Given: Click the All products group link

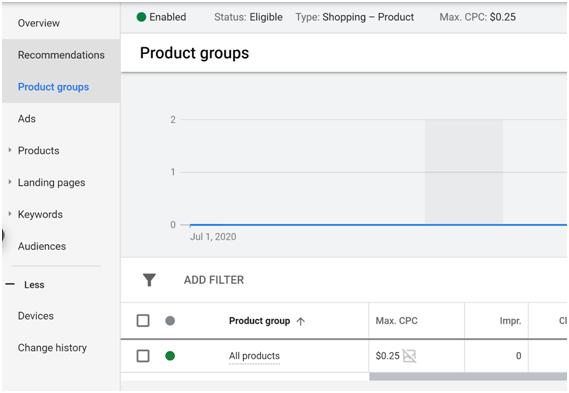Looking at the screenshot, I should click(x=254, y=356).
